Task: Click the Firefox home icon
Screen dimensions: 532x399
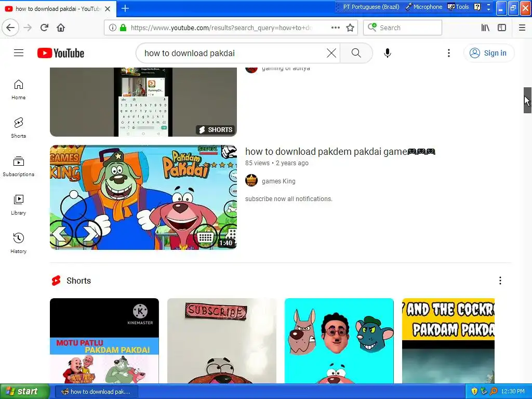Action: [x=61, y=28]
